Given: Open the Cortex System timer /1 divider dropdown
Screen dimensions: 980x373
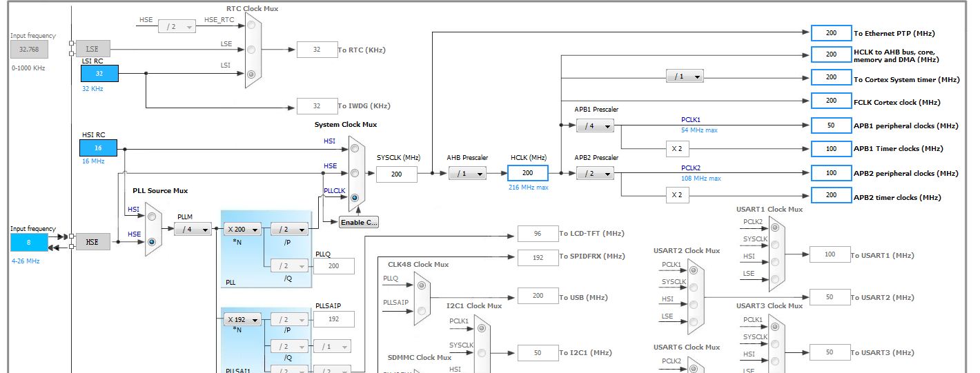Looking at the screenshot, I should click(x=685, y=77).
